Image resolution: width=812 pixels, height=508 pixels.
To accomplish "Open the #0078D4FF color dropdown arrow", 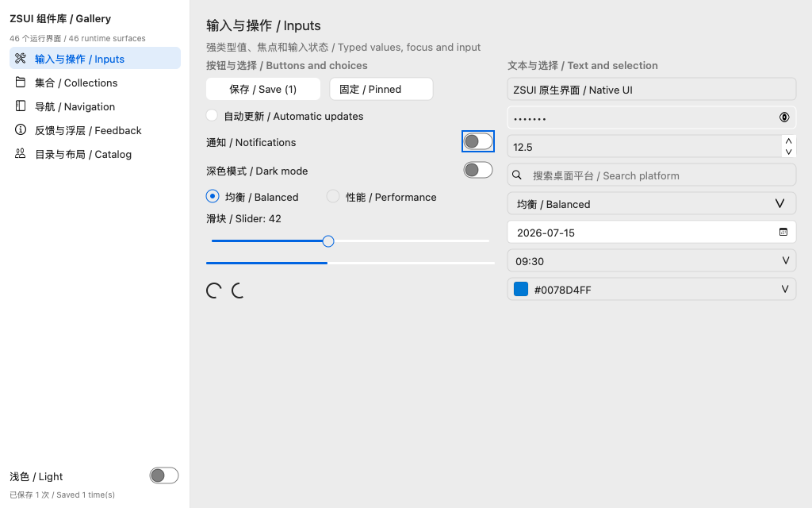I will point(785,289).
